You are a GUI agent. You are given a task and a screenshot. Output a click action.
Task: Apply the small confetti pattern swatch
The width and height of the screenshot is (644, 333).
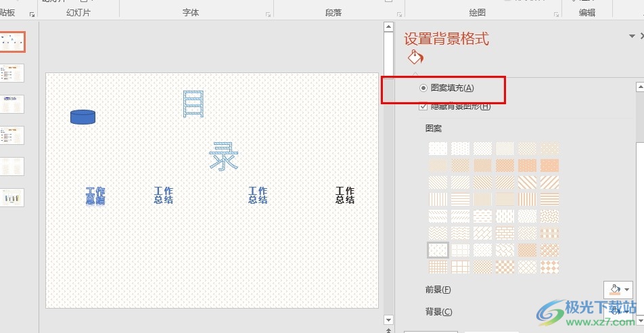point(528,216)
